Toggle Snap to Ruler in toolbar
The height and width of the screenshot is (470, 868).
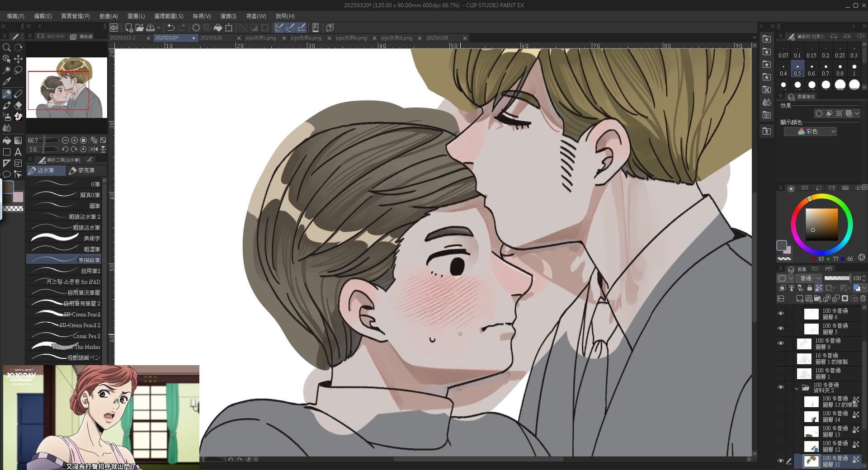click(279, 28)
